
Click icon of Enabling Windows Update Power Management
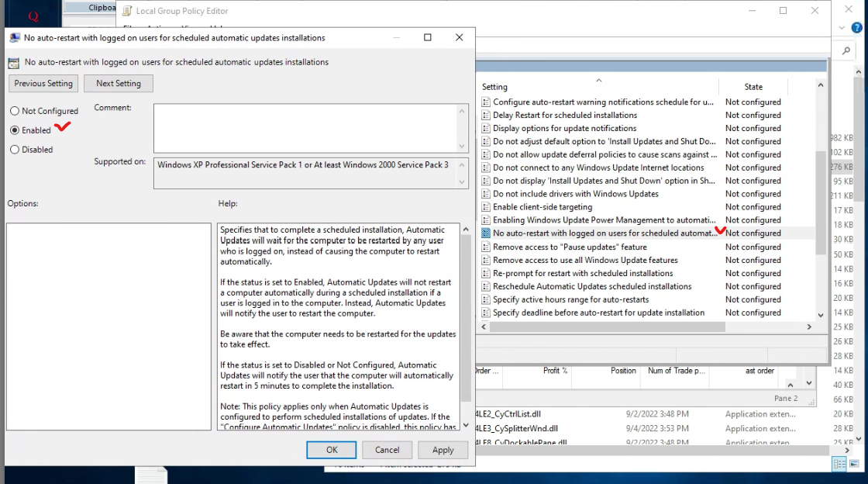pos(486,220)
